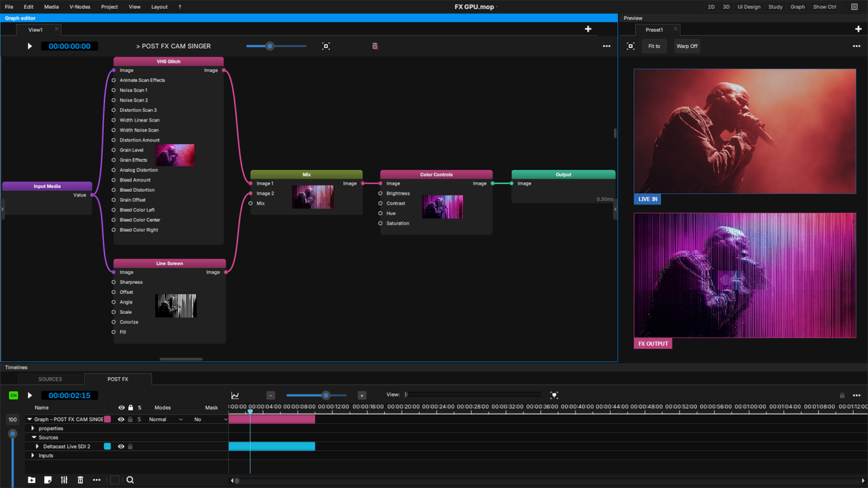Open the Normal blend mode dropdown
Viewport: 868px width, 488px height.
point(165,420)
